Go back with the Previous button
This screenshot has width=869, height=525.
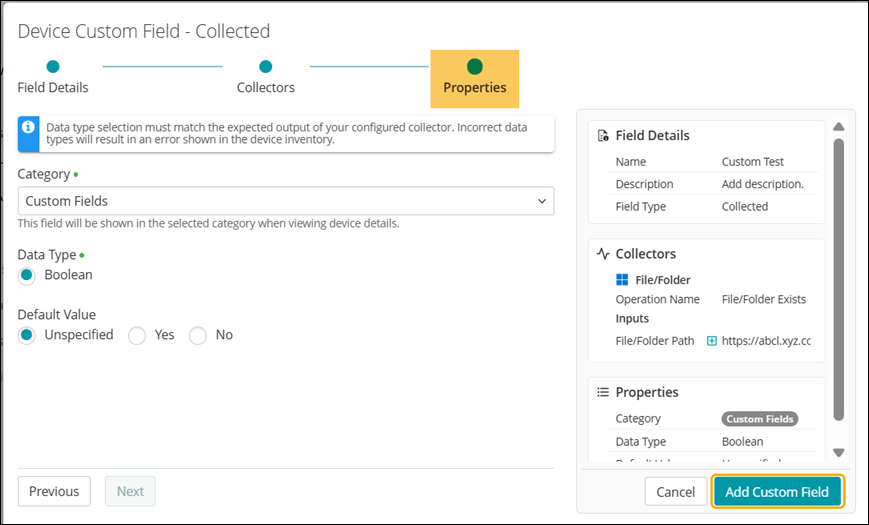click(54, 491)
